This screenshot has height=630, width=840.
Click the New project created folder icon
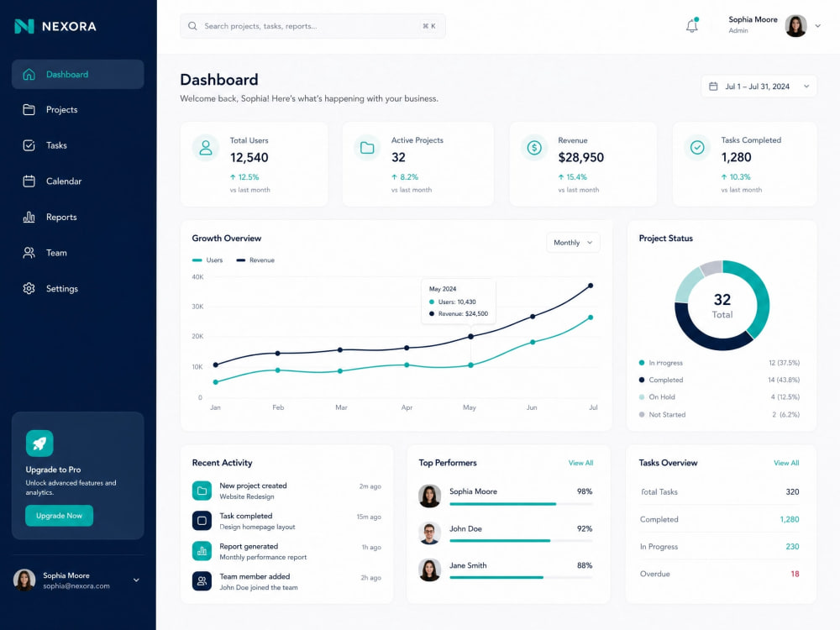coord(202,491)
